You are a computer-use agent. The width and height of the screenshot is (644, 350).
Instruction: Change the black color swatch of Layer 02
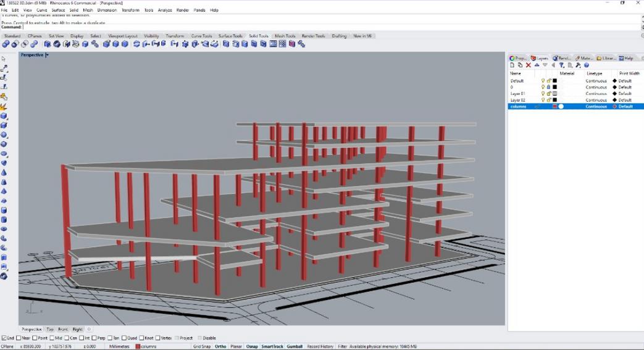point(554,100)
